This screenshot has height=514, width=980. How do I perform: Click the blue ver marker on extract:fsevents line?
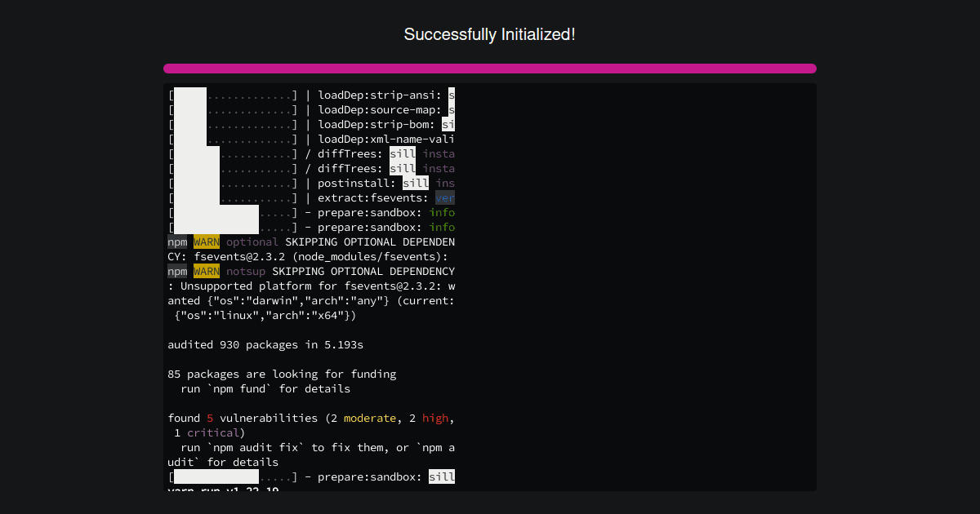(x=447, y=197)
